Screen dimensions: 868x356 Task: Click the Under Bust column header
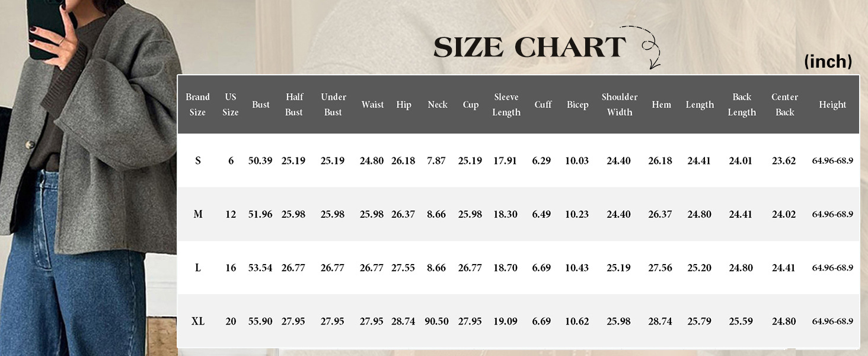click(x=333, y=104)
